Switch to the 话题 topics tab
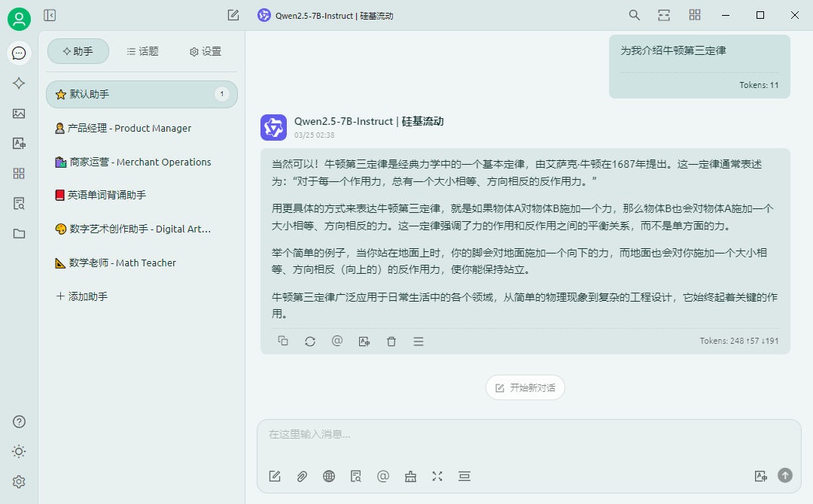 (142, 51)
